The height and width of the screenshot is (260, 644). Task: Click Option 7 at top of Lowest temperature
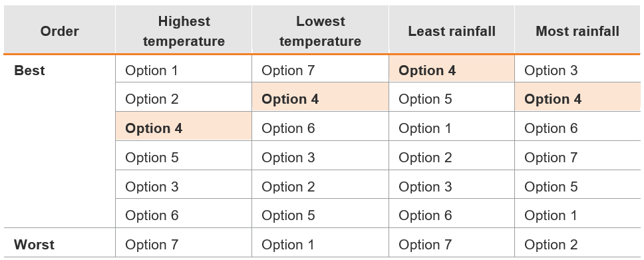[288, 70]
